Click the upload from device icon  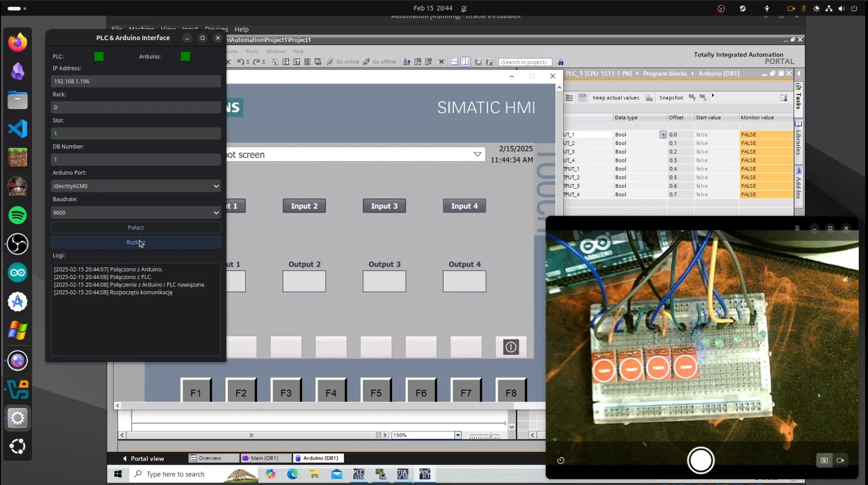point(297,62)
